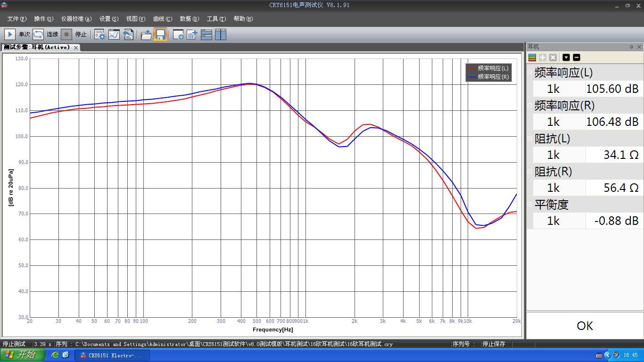Open the 仪器校准 menu
The width and height of the screenshot is (644, 362).
pyautogui.click(x=76, y=19)
